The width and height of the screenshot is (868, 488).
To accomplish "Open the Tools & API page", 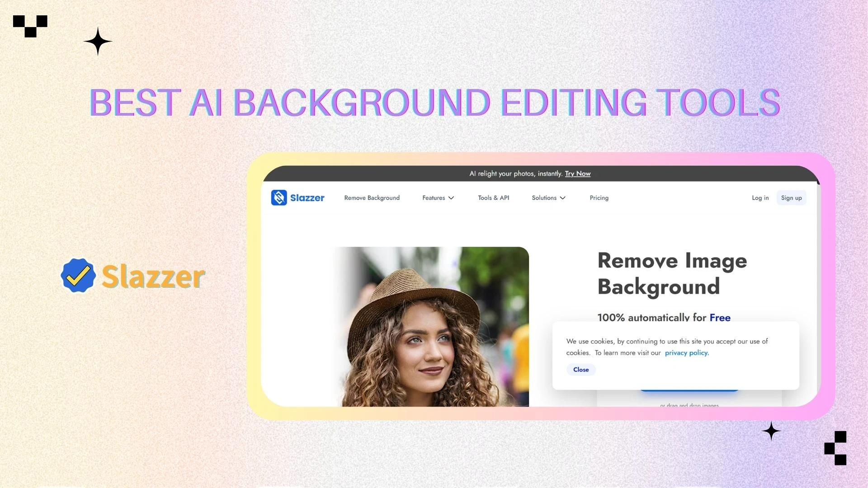I will coord(493,198).
